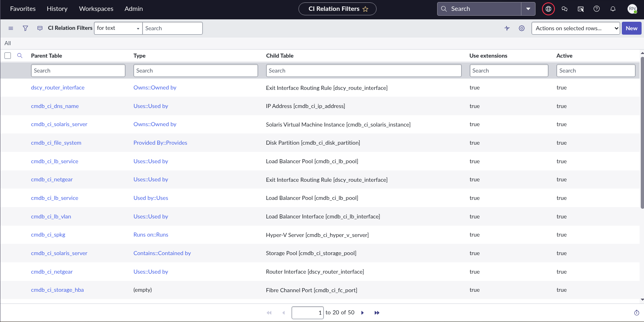
Task: Open Actions on selected rows dropdown
Action: click(575, 28)
